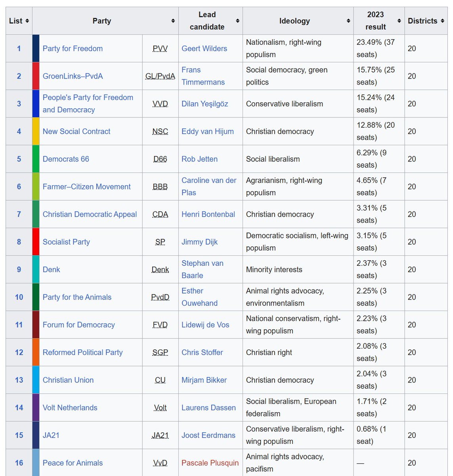Open Party for the Animals link
Image resolution: width=453 pixels, height=476 pixels.
coord(77,297)
